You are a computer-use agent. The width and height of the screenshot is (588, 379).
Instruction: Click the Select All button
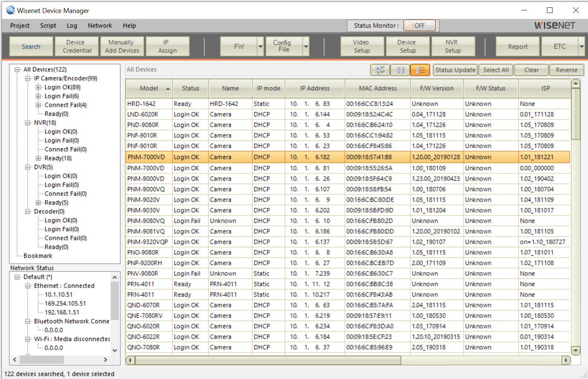496,70
